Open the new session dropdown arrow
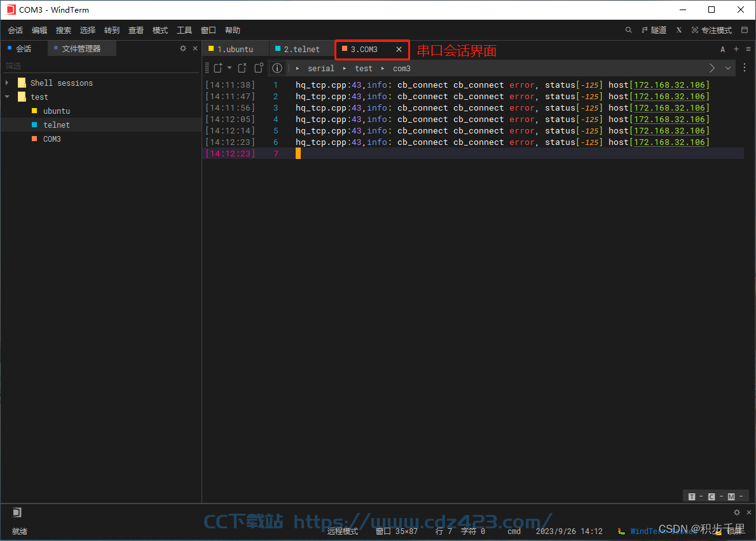The height and width of the screenshot is (541, 756). click(x=230, y=68)
